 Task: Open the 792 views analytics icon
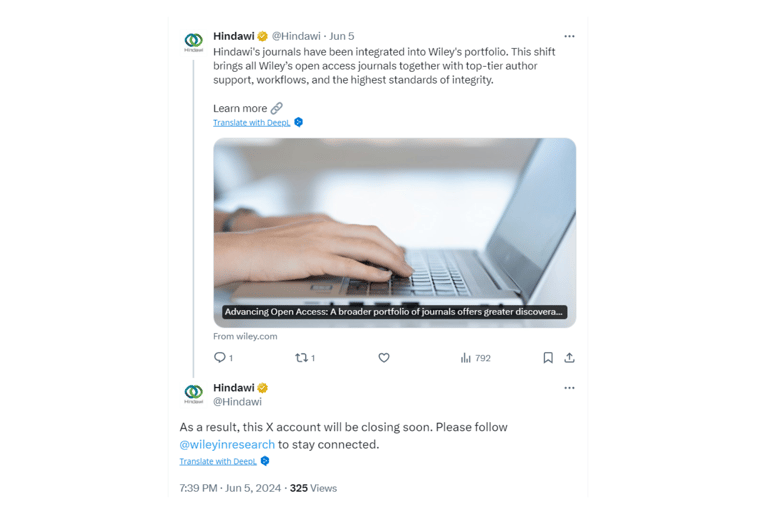coord(466,358)
